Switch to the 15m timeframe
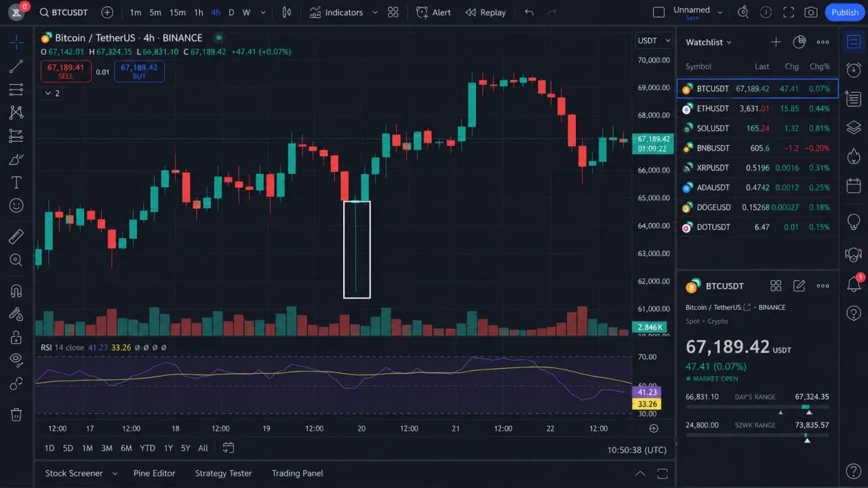This screenshot has width=868, height=488. [x=177, y=12]
